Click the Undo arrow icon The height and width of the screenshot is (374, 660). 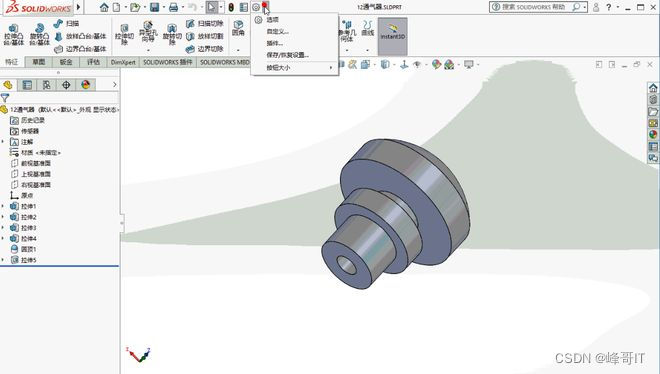tap(192, 7)
